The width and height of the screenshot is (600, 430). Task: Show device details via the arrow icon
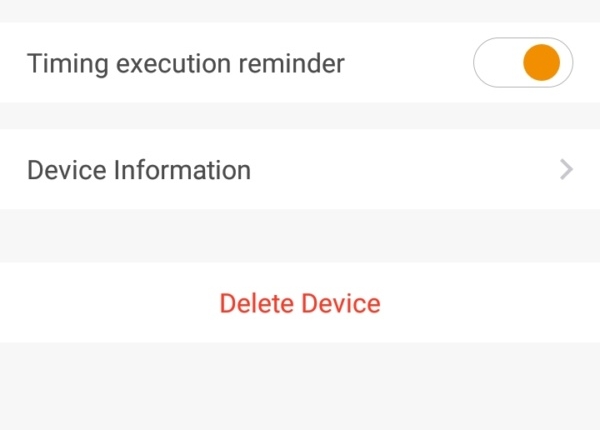click(x=567, y=170)
